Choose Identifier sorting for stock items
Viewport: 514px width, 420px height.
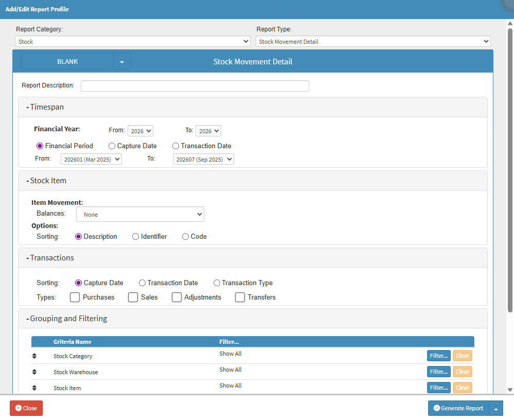(x=136, y=237)
